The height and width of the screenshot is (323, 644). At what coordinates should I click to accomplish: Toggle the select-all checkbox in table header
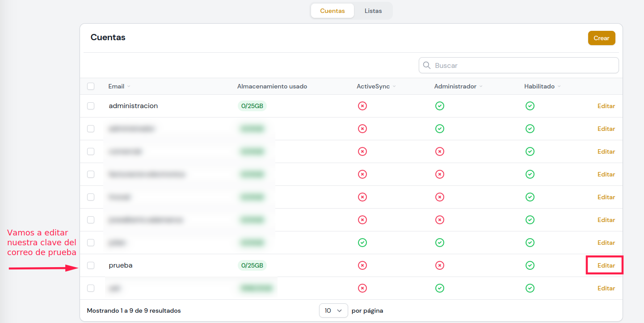pos(91,86)
